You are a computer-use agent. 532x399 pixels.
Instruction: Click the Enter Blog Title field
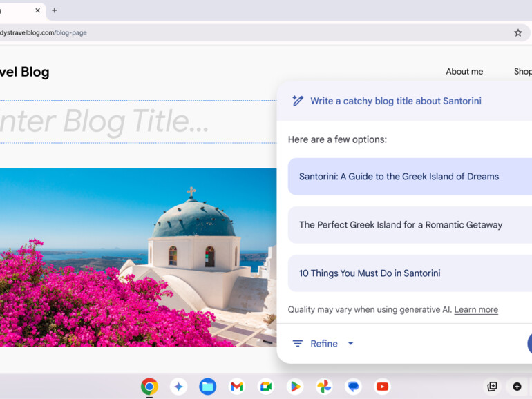click(138, 121)
